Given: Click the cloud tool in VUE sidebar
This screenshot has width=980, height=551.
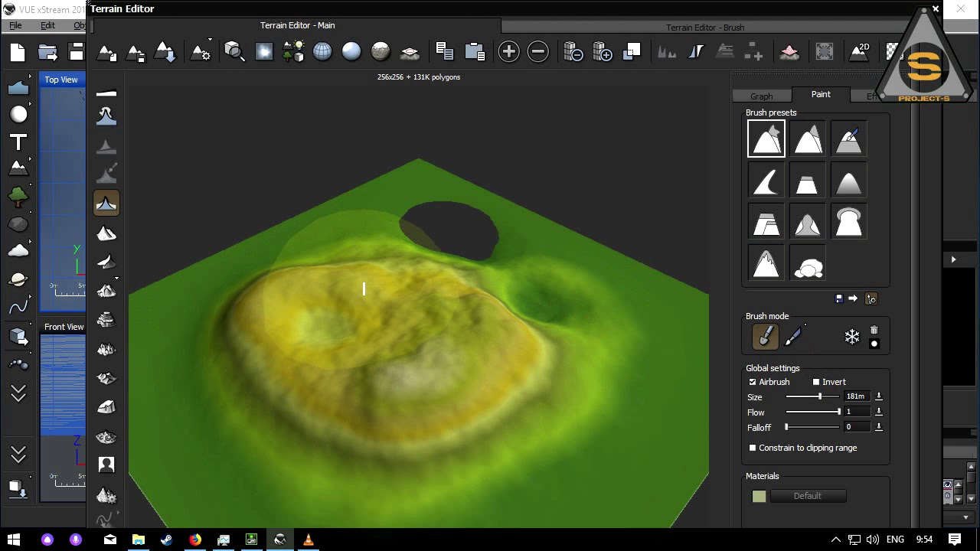Looking at the screenshot, I should (18, 251).
